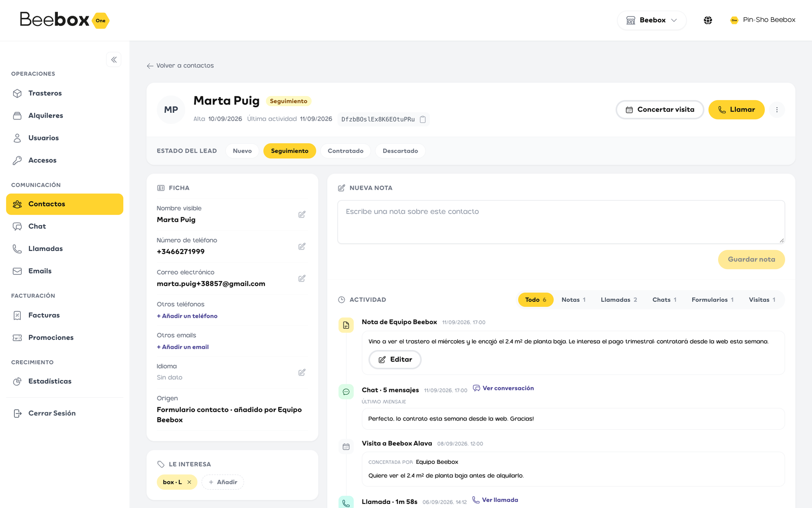Click the Beebox One logo
The width and height of the screenshot is (812, 508).
(64, 20)
